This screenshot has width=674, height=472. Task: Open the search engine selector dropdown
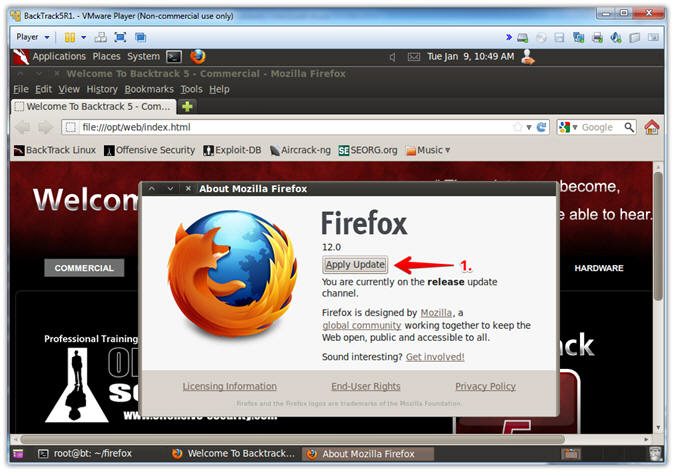click(x=568, y=127)
